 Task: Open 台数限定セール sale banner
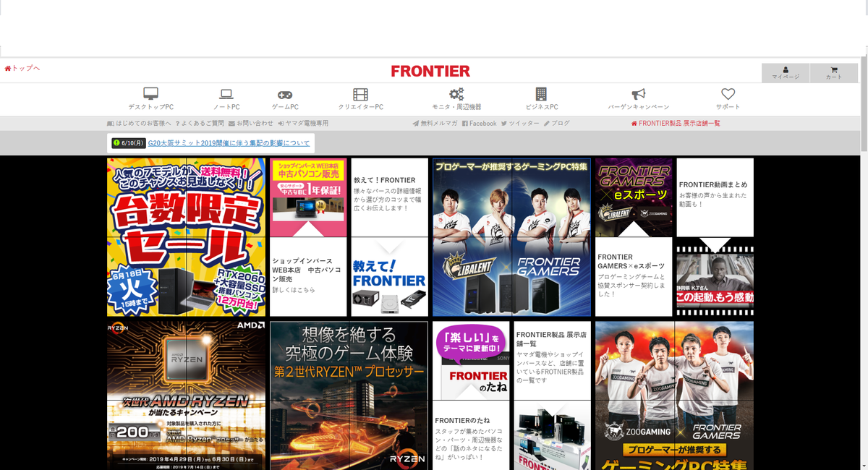coord(187,237)
